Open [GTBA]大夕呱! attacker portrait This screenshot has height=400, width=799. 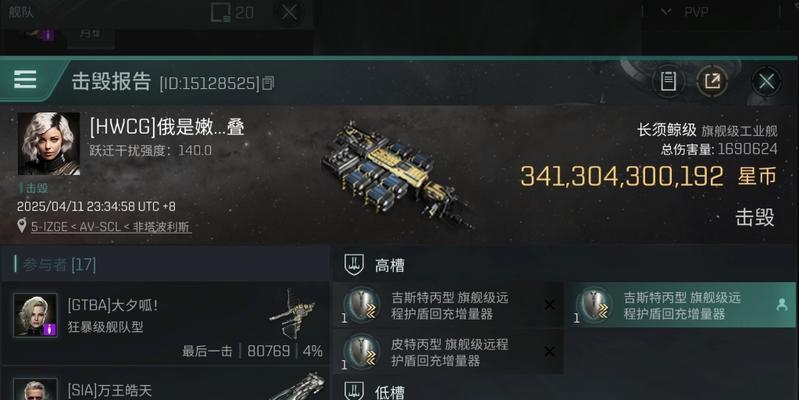point(35,315)
